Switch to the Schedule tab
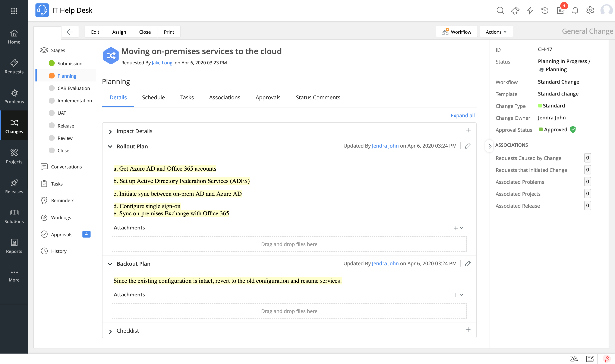Screen dimensions: 615x364 153,97
